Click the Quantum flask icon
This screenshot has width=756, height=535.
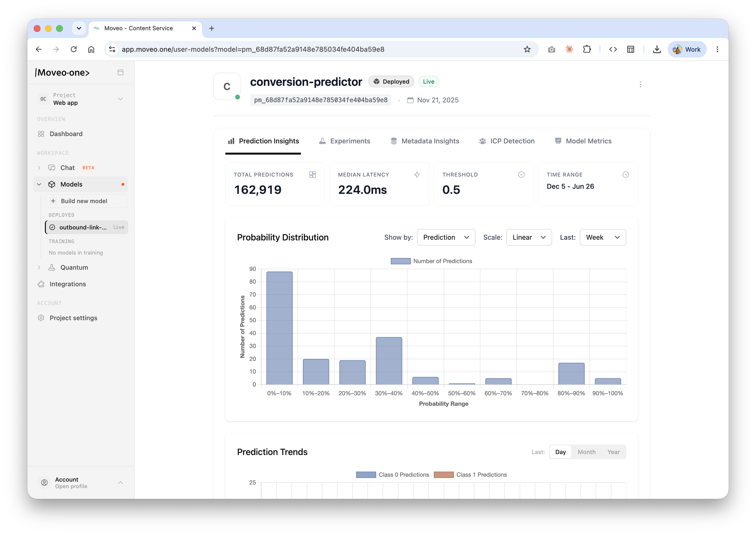[x=52, y=267]
